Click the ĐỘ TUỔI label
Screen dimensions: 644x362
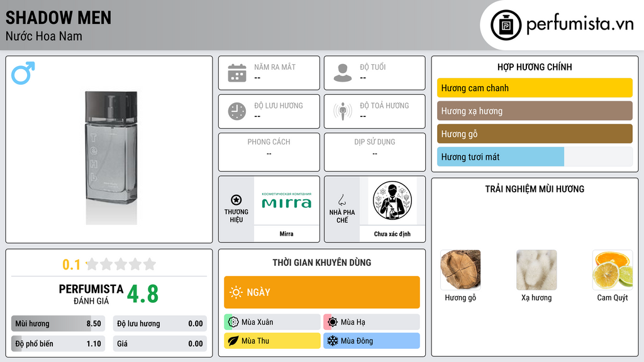pyautogui.click(x=373, y=67)
